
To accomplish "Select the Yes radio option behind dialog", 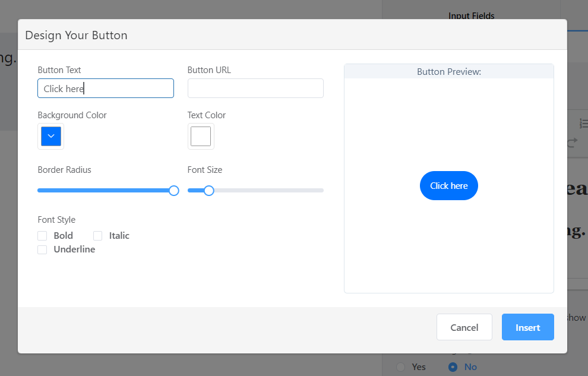I will click(400, 367).
